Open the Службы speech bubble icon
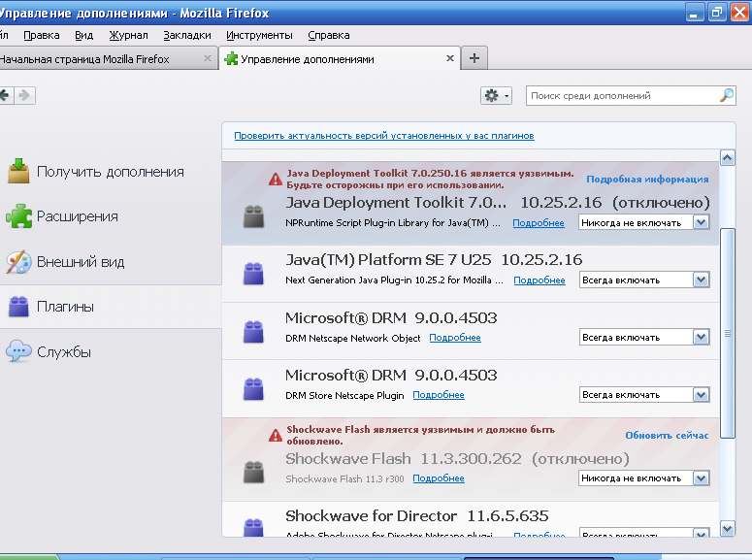752x560 pixels. (18, 352)
